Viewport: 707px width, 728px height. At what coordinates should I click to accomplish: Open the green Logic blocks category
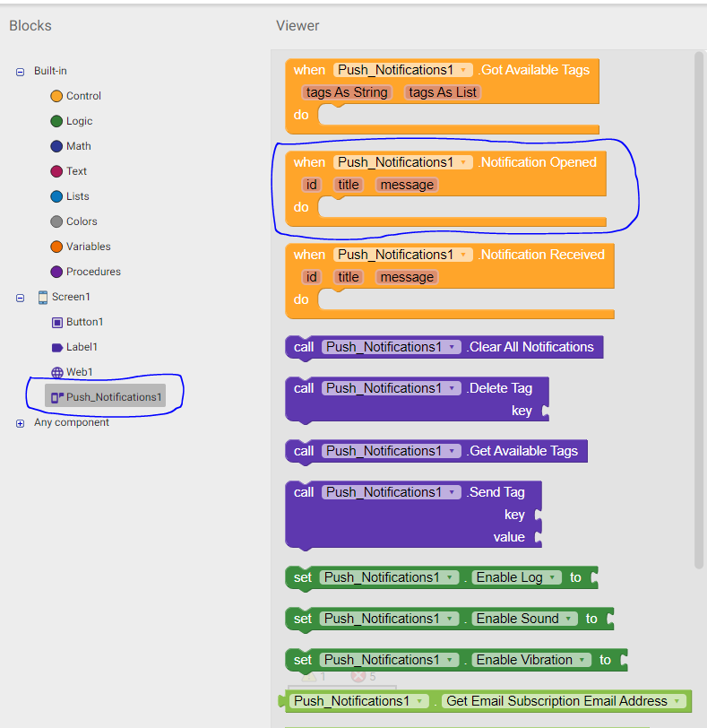point(57,121)
